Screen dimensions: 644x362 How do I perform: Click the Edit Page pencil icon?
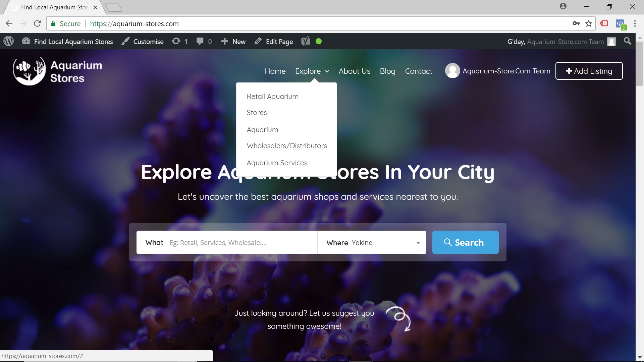tap(257, 42)
